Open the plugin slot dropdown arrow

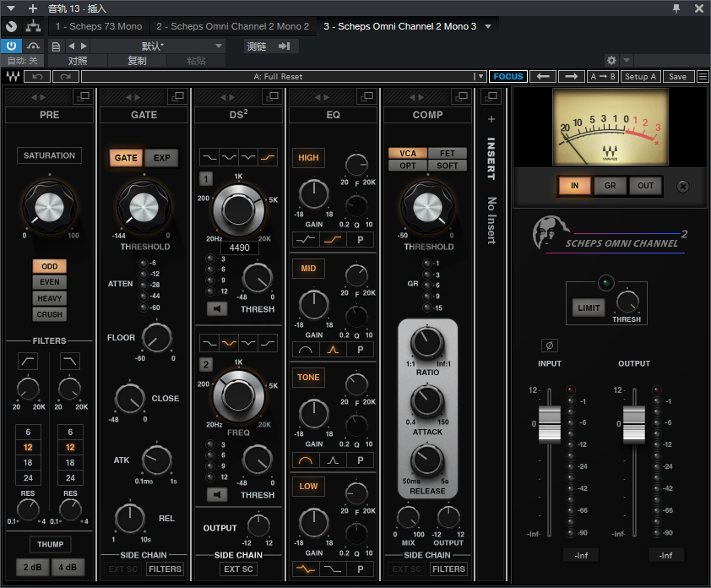point(488,26)
